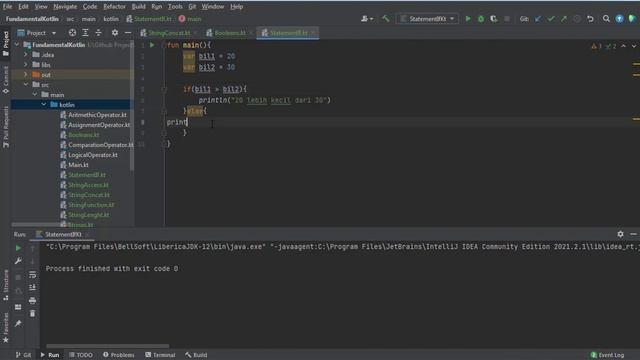
Task: Expand the .idea folder
Action: click(x=26, y=55)
